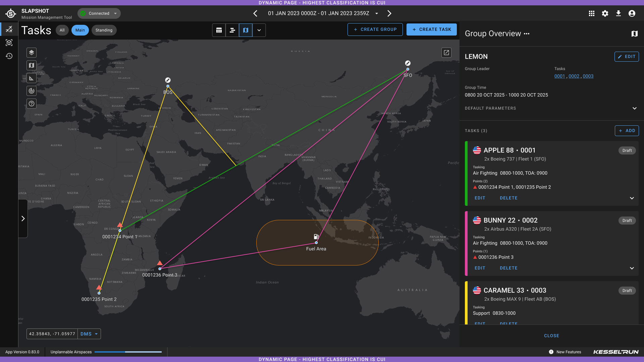This screenshot has width=644, height=362.
Task: Expand APPLE 88 task card details
Action: click(632, 198)
